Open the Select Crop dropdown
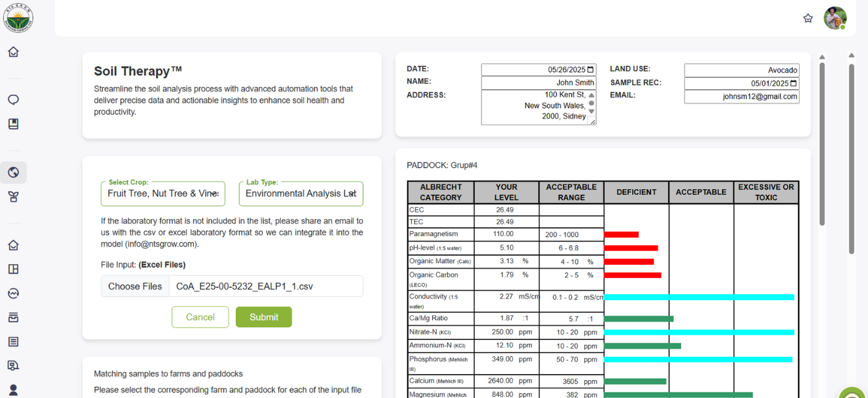 (163, 193)
